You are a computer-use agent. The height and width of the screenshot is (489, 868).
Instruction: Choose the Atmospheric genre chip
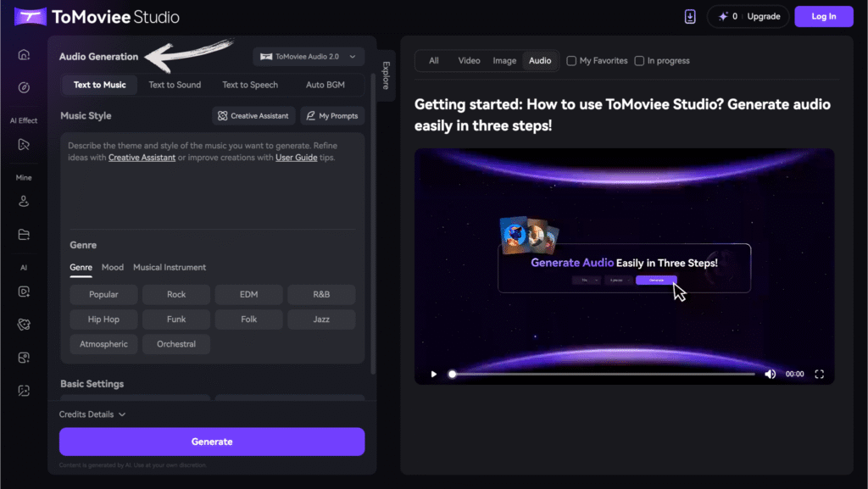103,344
